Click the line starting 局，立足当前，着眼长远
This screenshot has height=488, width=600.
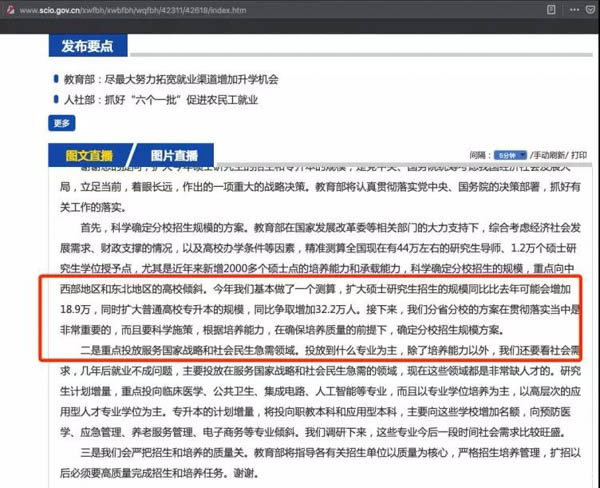pos(320,187)
